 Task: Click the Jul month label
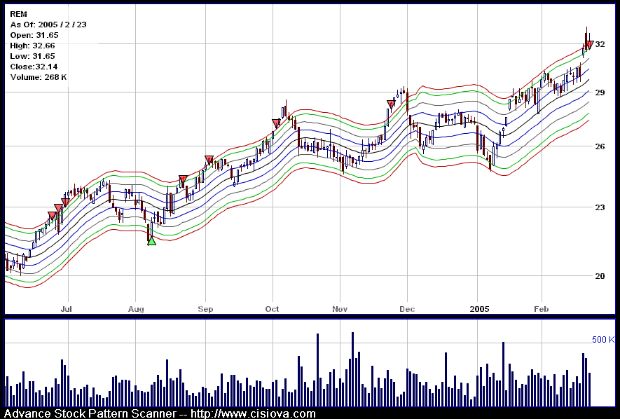point(67,309)
